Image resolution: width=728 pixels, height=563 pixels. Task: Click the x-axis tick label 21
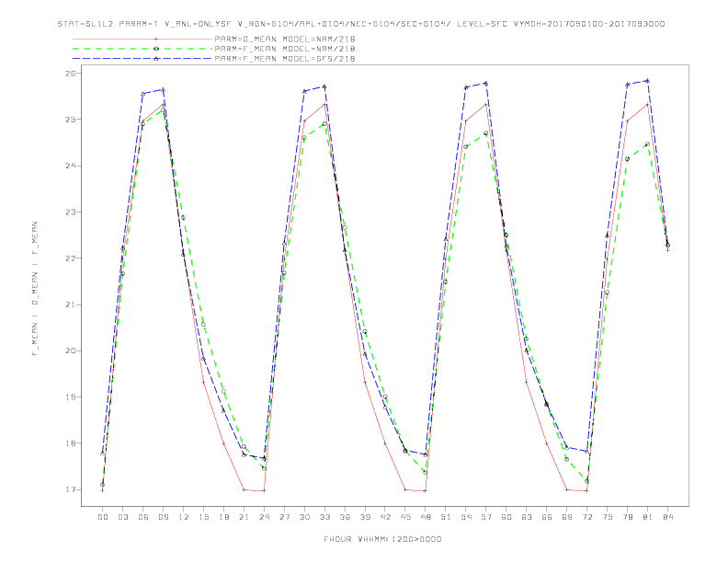point(244,517)
